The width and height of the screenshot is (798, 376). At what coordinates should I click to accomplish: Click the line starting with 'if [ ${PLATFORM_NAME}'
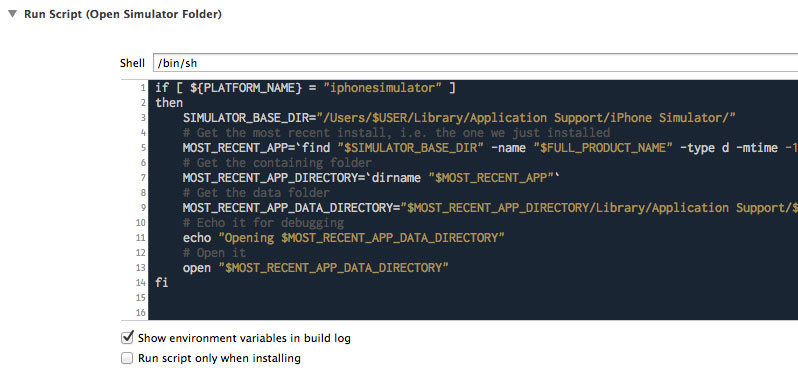(x=305, y=88)
